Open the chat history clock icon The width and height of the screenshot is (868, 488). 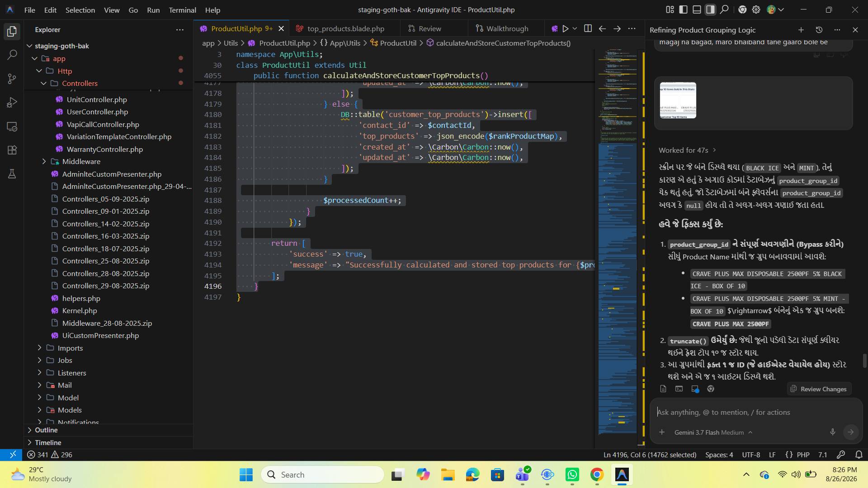click(x=819, y=30)
